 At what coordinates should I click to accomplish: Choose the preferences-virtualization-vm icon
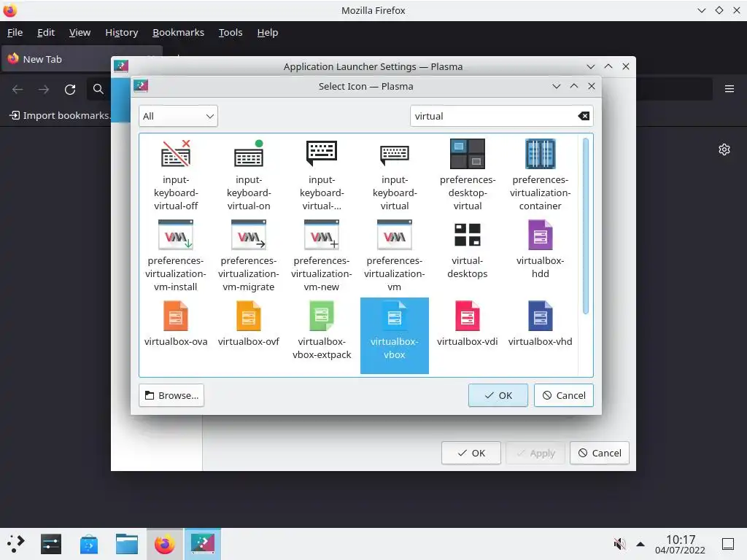tap(395, 255)
